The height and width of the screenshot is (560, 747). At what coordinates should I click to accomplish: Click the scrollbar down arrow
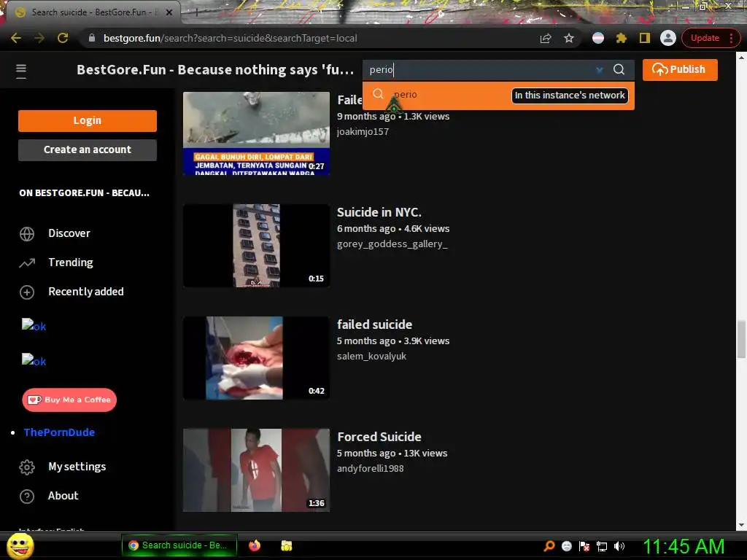[x=741, y=525]
